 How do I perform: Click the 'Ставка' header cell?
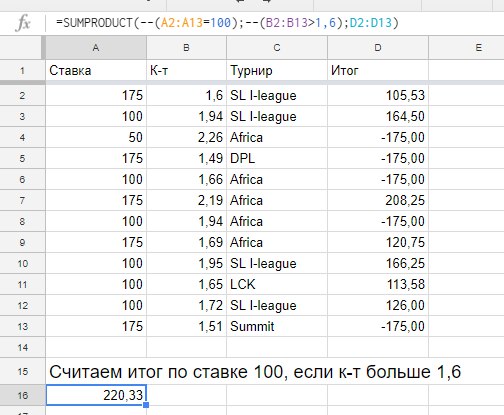tap(96, 71)
